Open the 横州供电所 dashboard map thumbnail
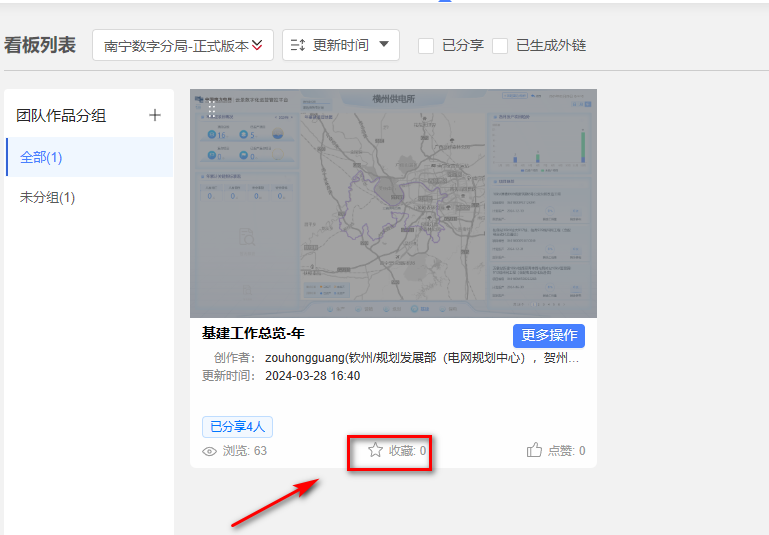Viewport: 769px width, 535px height. tap(393, 200)
